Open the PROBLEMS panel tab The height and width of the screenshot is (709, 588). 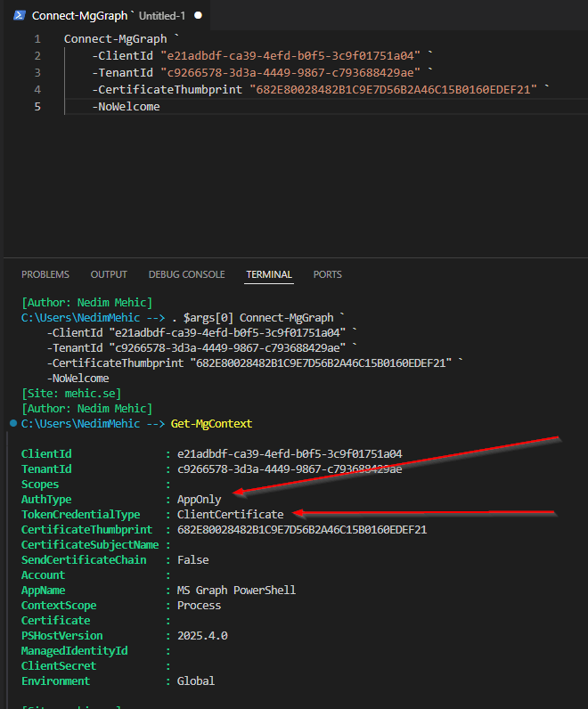point(45,274)
